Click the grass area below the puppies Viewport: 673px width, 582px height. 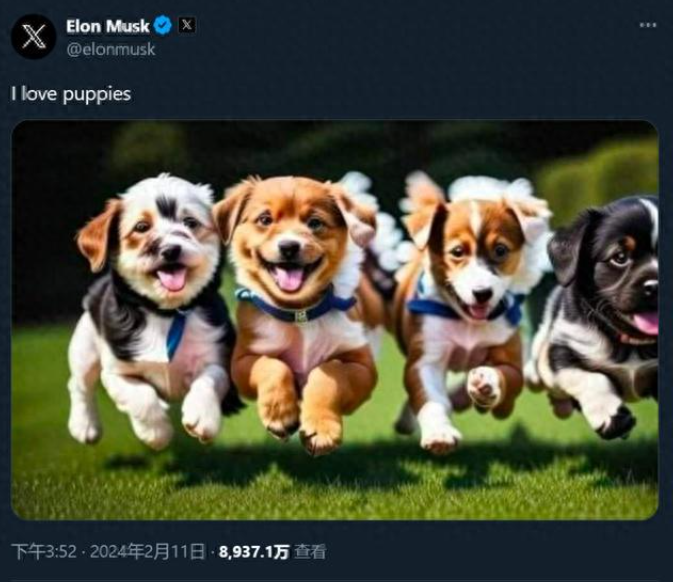pyautogui.click(x=335, y=485)
